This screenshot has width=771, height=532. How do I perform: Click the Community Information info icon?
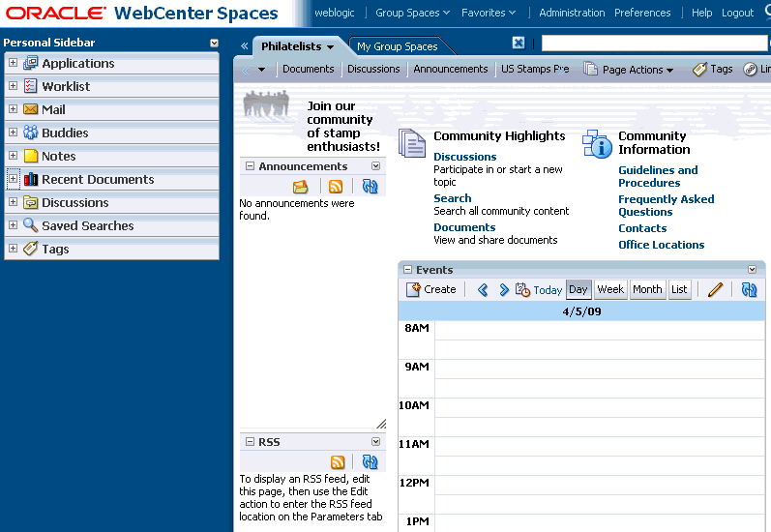(597, 144)
